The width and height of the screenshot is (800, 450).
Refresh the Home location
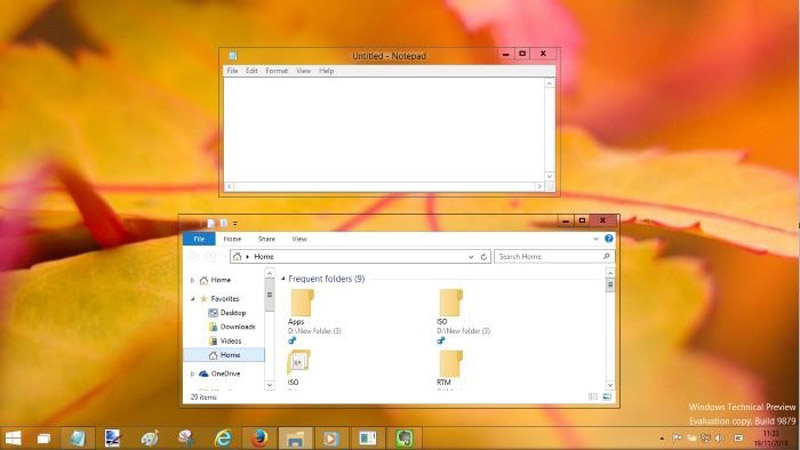point(484,257)
